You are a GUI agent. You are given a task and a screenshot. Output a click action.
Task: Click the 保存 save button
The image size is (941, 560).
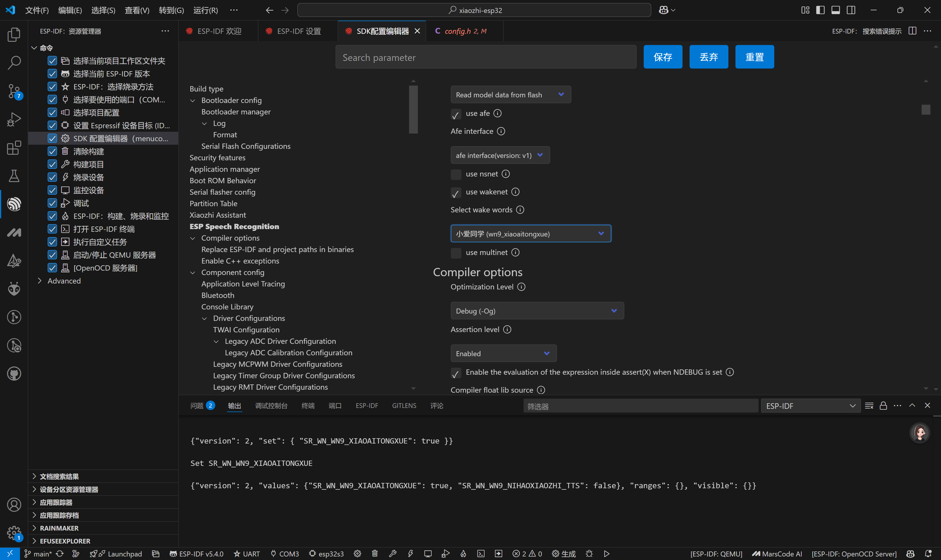(663, 57)
